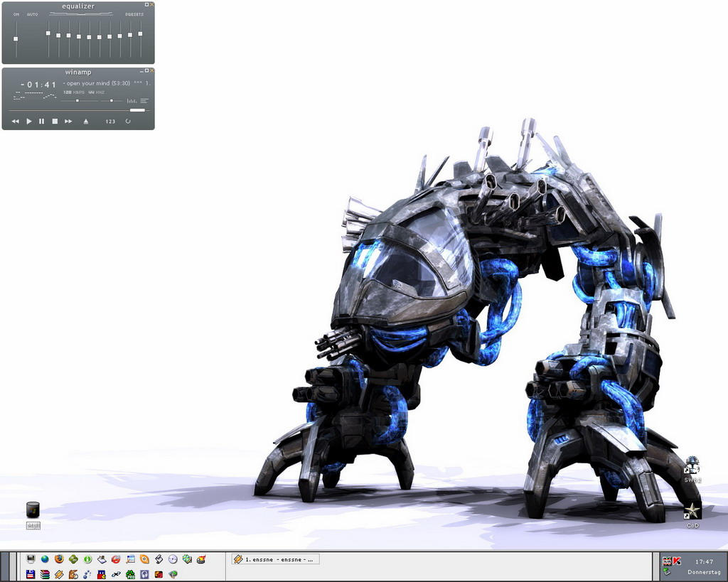Click the Winamp seek bar

pos(78,110)
